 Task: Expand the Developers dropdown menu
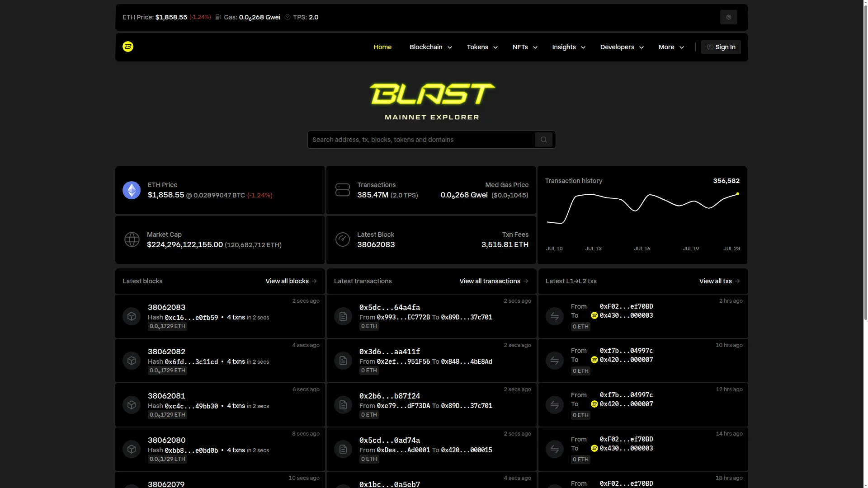point(622,47)
